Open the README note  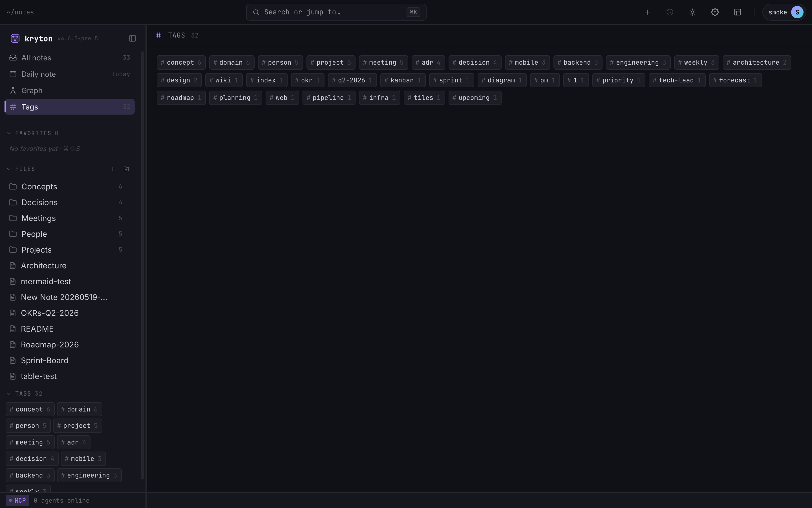point(70,329)
